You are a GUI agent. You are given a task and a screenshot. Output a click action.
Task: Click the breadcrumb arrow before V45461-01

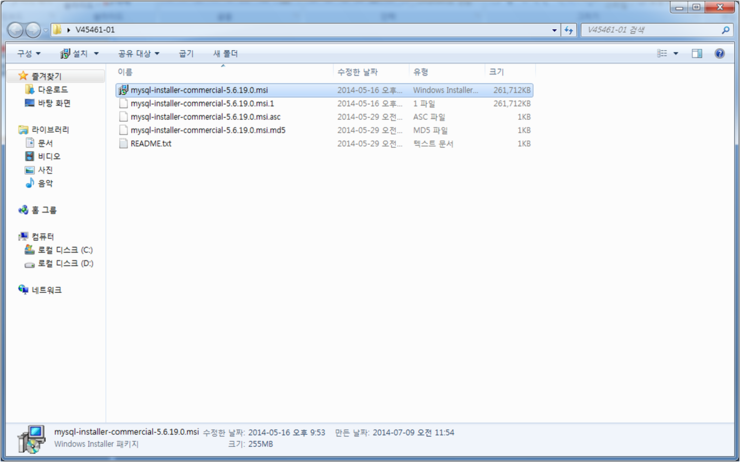(68, 30)
